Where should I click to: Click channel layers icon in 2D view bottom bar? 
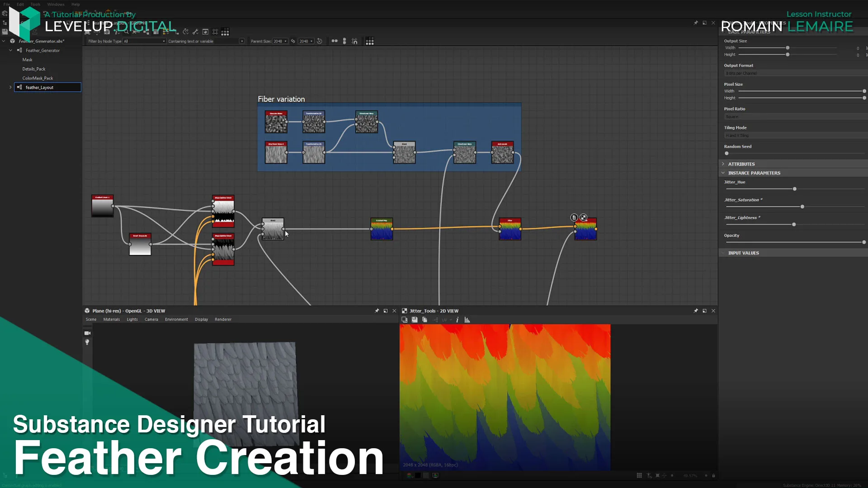click(409, 475)
